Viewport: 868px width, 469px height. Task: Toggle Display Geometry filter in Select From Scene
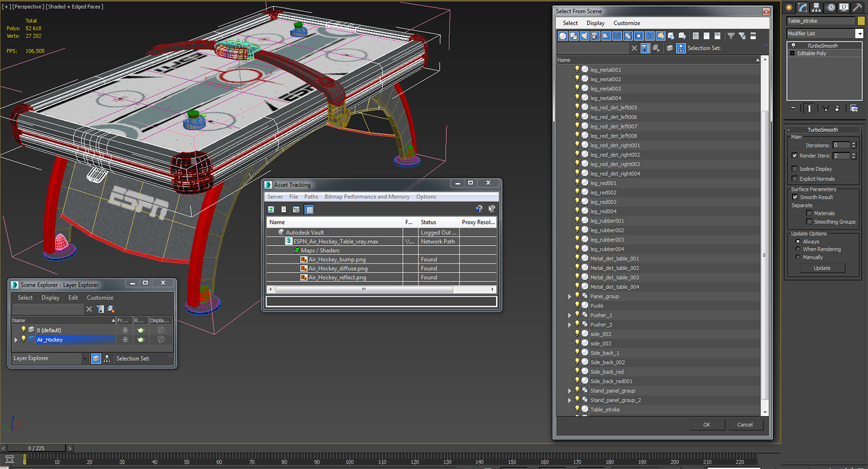563,36
